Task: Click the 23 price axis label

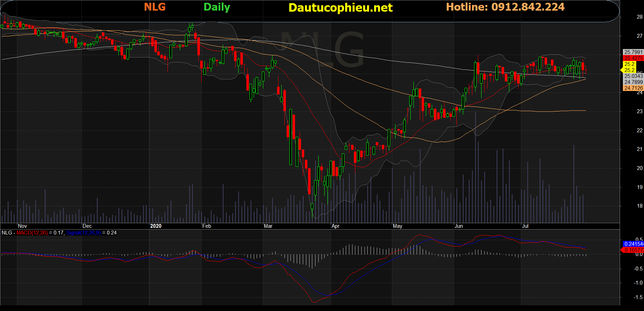Action: pos(639,111)
